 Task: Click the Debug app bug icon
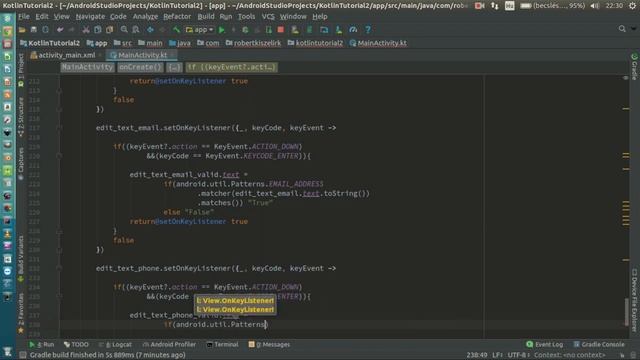coord(245,30)
